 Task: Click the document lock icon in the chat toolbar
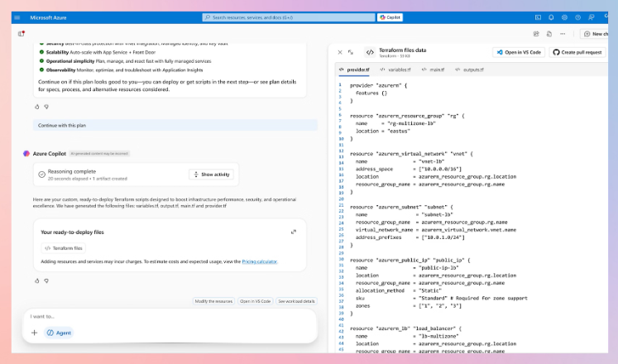point(549,34)
